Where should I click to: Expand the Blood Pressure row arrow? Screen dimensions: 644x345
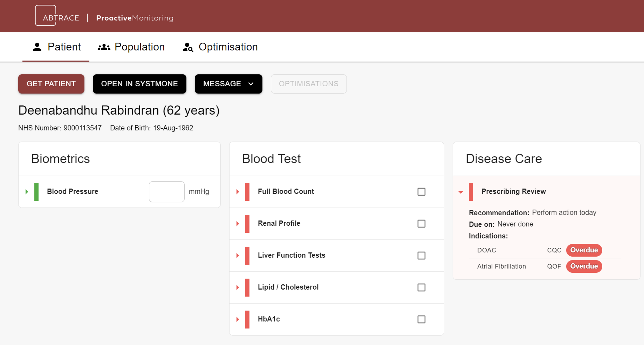(27, 192)
